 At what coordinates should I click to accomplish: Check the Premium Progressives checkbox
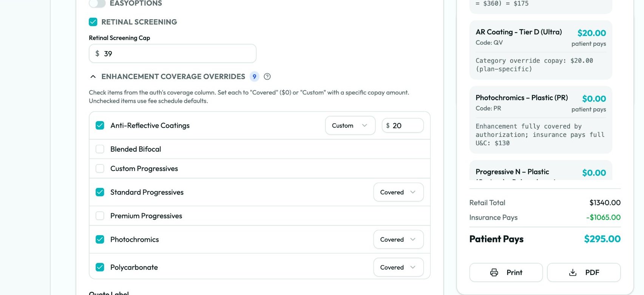(100, 216)
